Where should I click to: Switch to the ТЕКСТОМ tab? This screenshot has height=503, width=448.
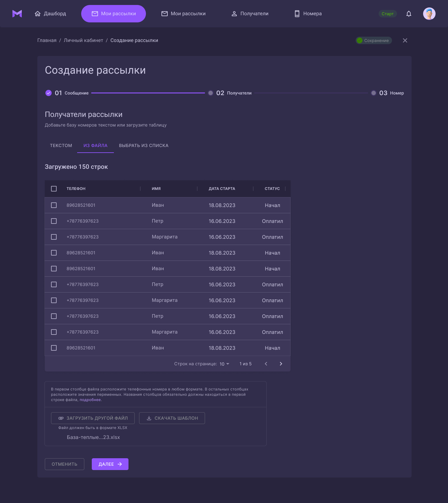pyautogui.click(x=61, y=145)
